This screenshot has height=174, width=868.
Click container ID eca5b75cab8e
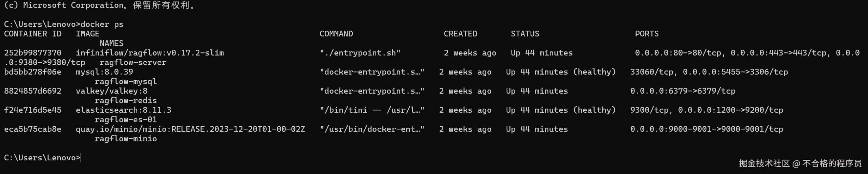click(x=33, y=129)
